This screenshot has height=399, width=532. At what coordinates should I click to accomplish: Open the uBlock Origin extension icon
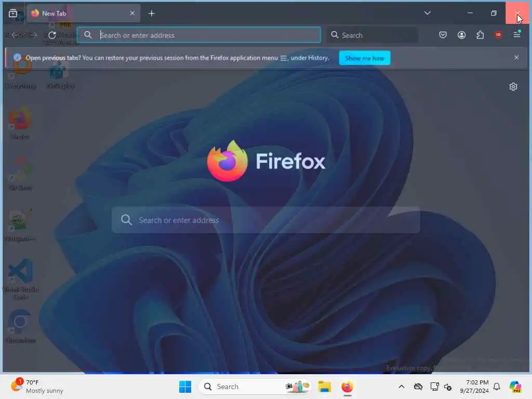[498, 35]
